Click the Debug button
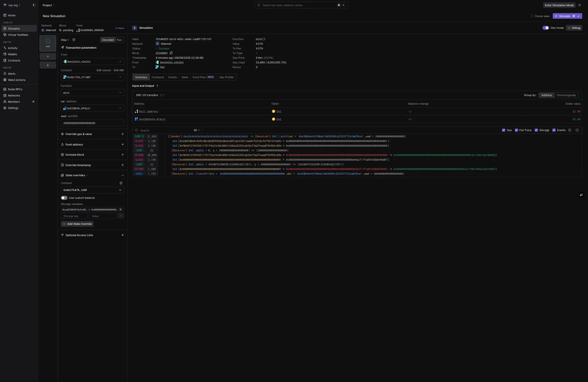 pyautogui.click(x=574, y=28)
